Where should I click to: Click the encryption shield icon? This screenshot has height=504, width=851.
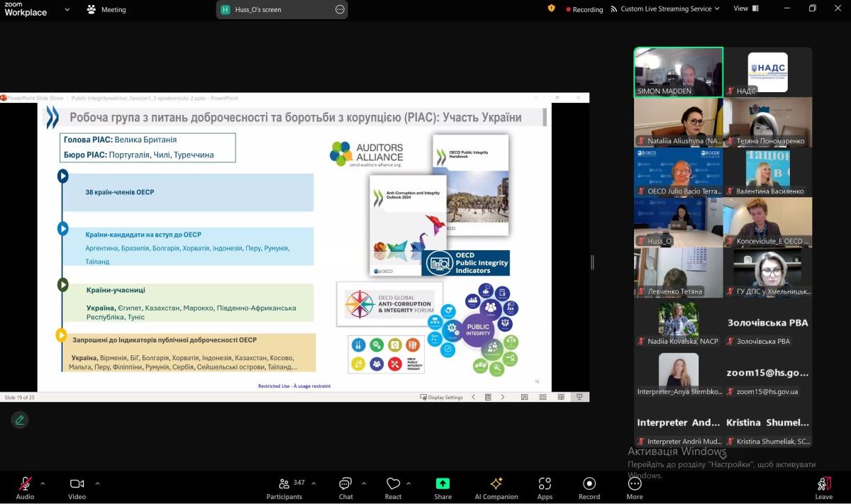[x=552, y=9]
